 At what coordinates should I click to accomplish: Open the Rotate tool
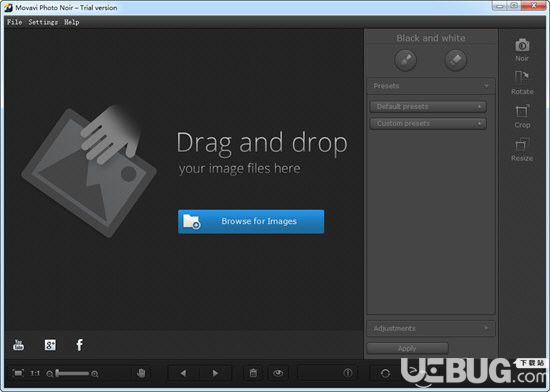click(x=522, y=83)
